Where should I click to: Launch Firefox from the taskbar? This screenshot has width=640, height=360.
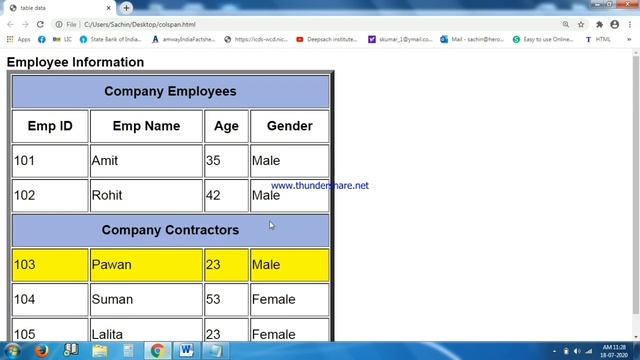click(x=41, y=351)
